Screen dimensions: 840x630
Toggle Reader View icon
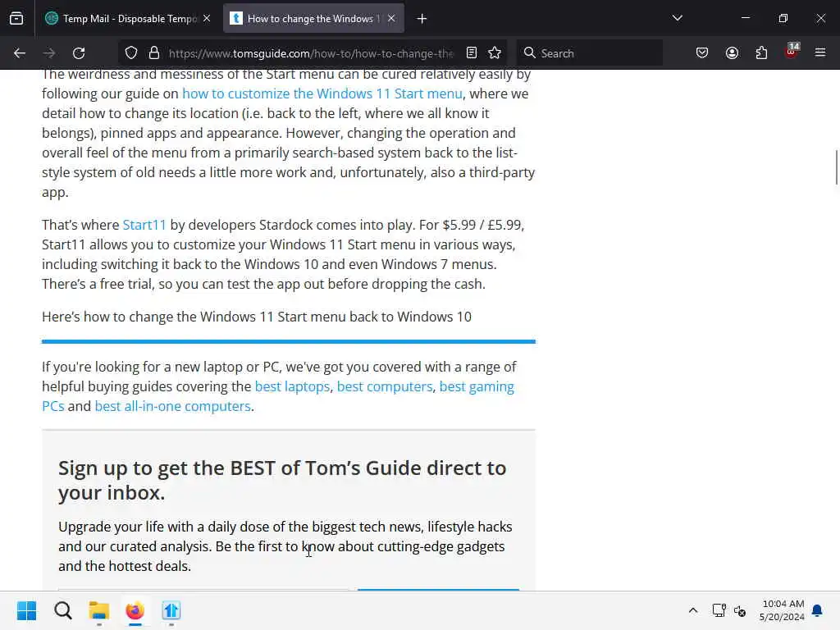coord(472,52)
